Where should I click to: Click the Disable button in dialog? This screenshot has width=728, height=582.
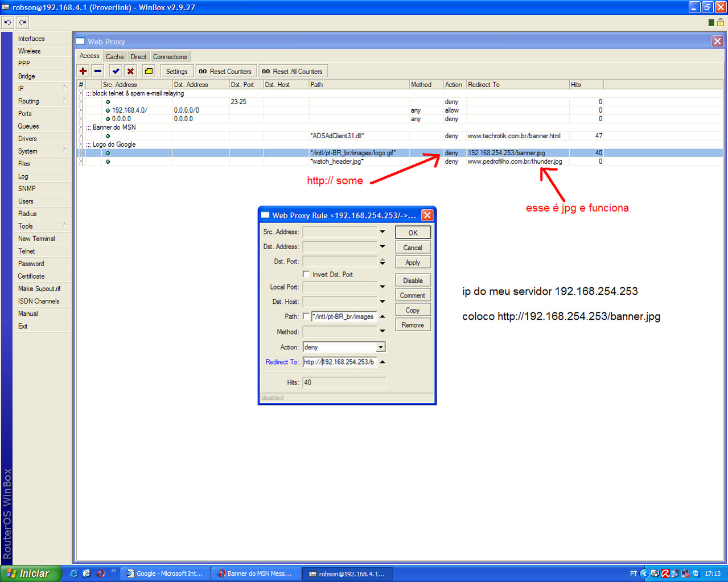coord(413,280)
